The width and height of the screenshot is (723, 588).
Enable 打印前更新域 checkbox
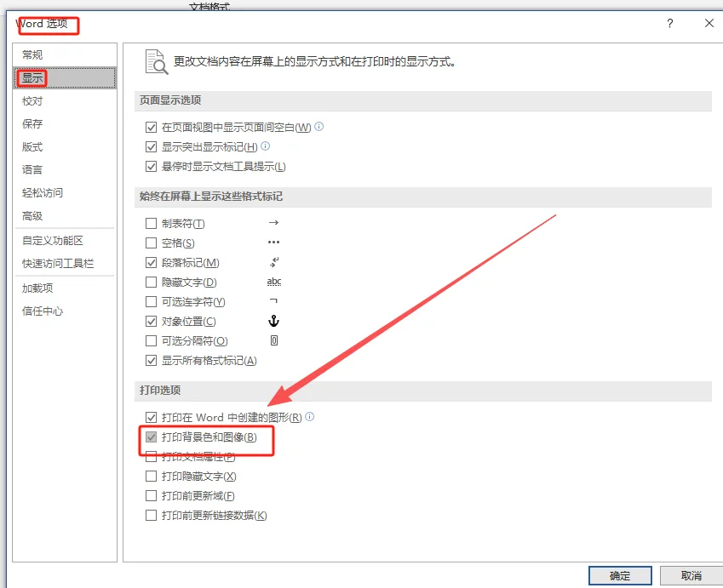pyautogui.click(x=151, y=496)
